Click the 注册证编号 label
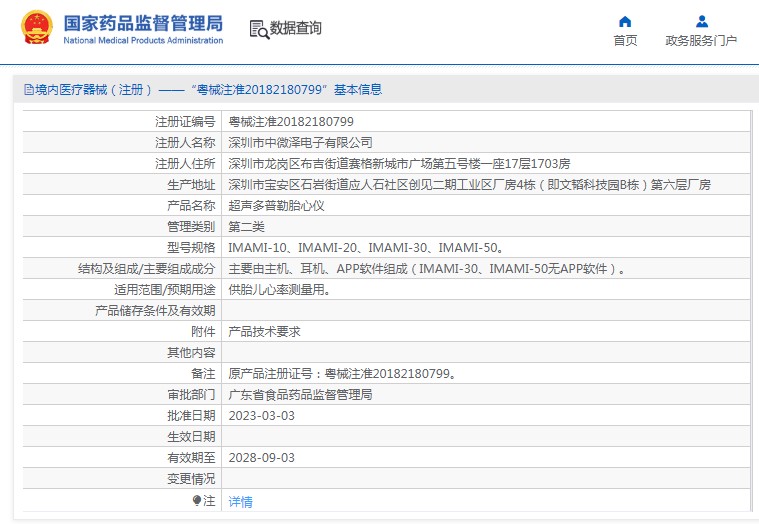 pyautogui.click(x=185, y=121)
